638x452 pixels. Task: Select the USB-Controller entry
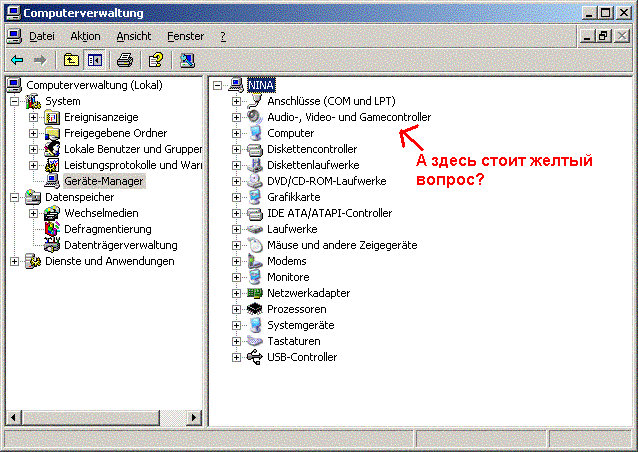point(301,357)
